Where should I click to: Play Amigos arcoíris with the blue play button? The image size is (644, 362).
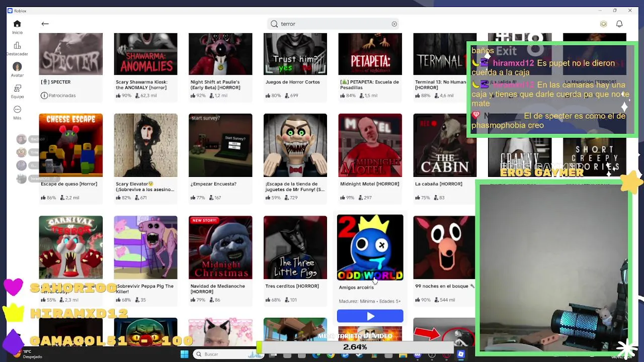click(x=370, y=316)
